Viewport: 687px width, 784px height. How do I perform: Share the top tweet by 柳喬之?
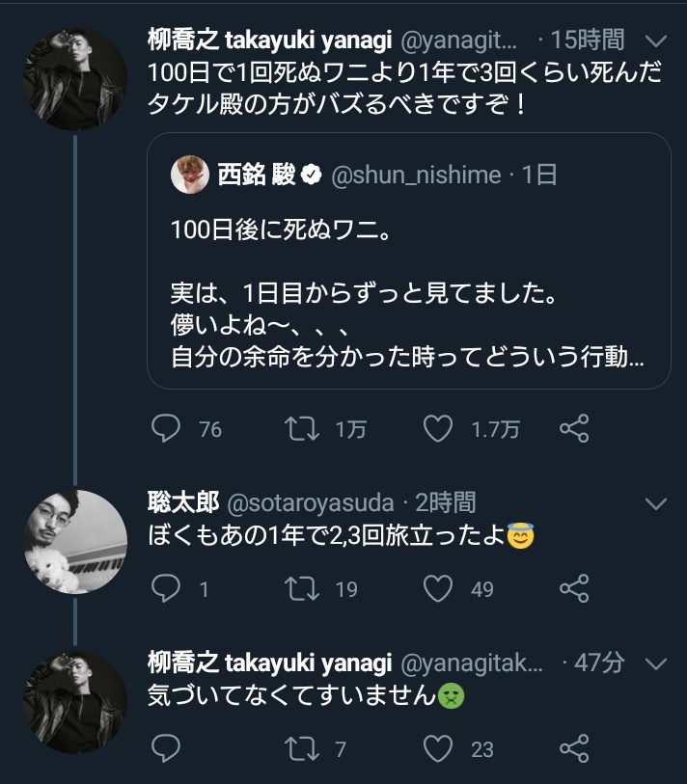click(x=574, y=428)
